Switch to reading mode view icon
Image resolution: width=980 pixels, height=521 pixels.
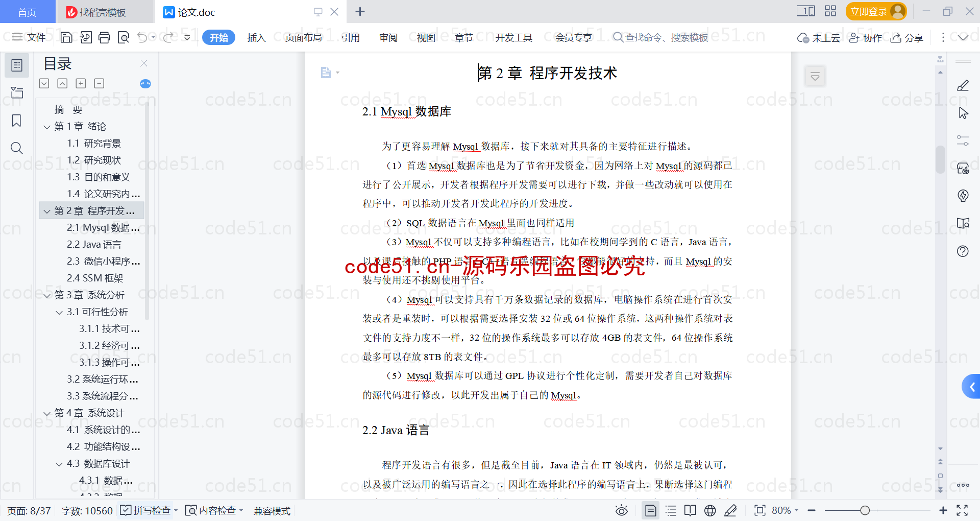[x=690, y=510]
